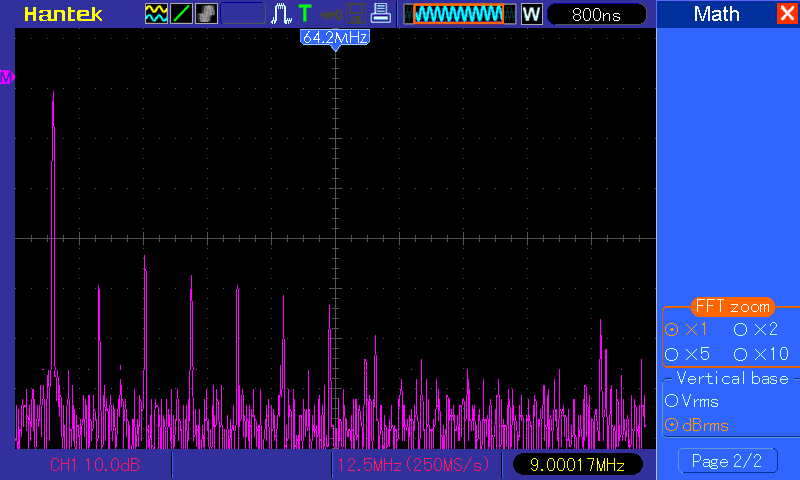The image size is (800, 480).
Task: Click the Hantek logo
Action: [x=63, y=14]
